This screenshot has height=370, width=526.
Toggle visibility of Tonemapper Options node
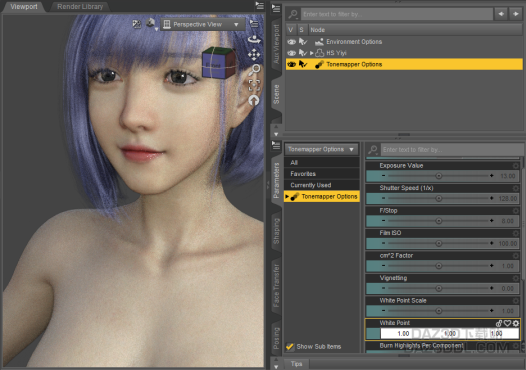click(x=292, y=64)
